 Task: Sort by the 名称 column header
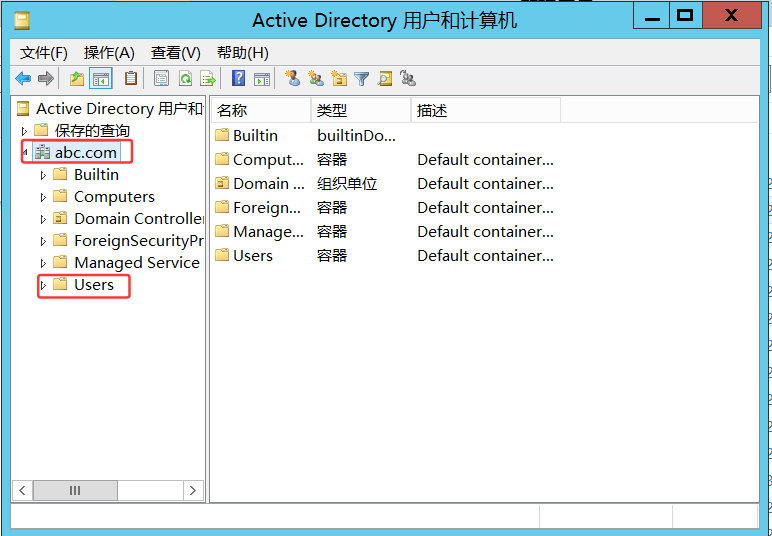point(261,110)
